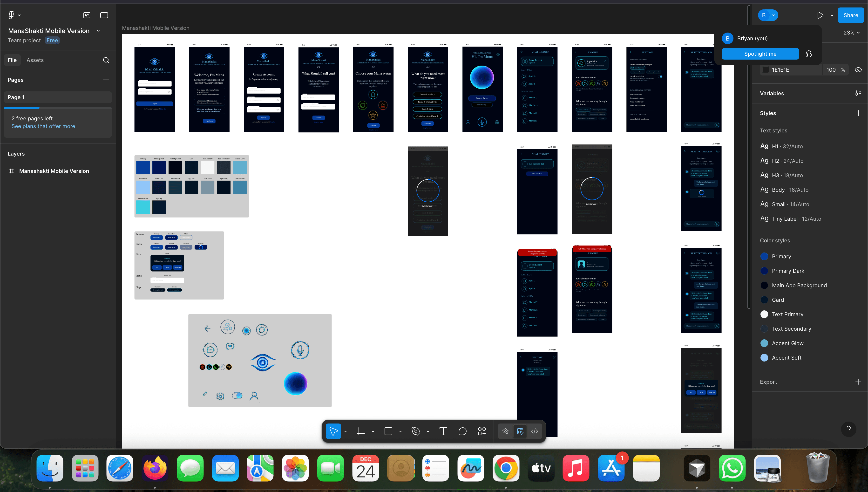Open audio headphones conversation icon

click(808, 54)
